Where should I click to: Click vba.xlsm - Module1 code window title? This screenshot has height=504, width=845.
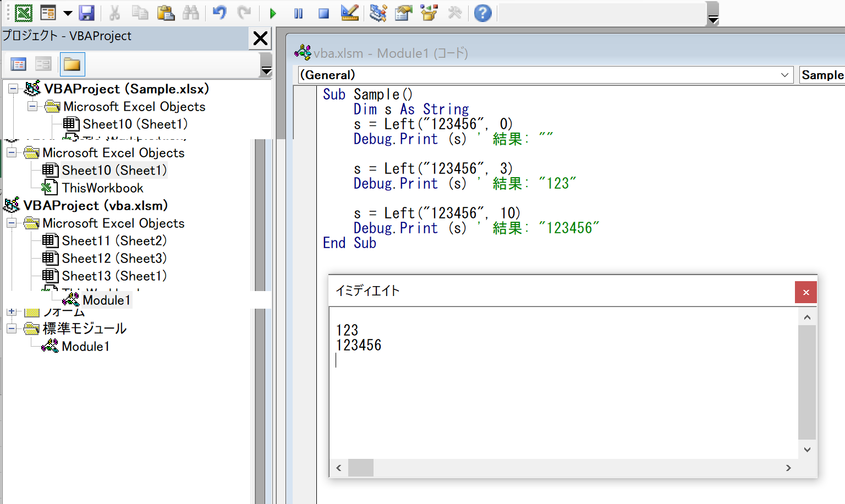tap(391, 53)
